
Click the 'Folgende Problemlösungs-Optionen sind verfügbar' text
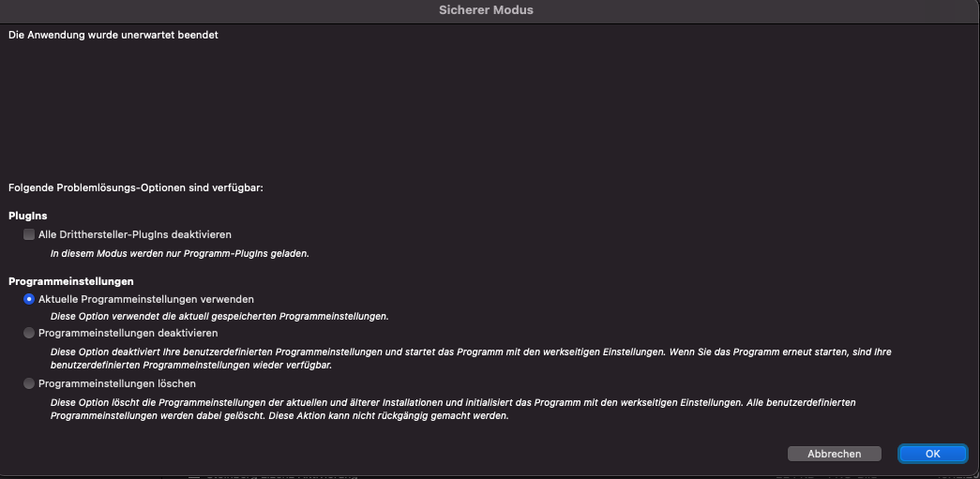click(x=136, y=188)
